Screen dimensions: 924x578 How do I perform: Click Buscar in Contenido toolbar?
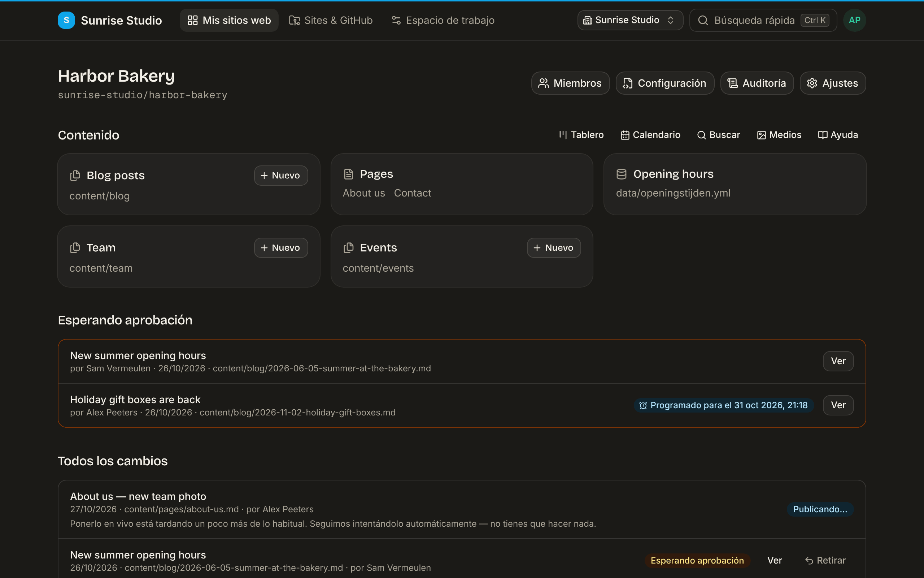point(719,135)
